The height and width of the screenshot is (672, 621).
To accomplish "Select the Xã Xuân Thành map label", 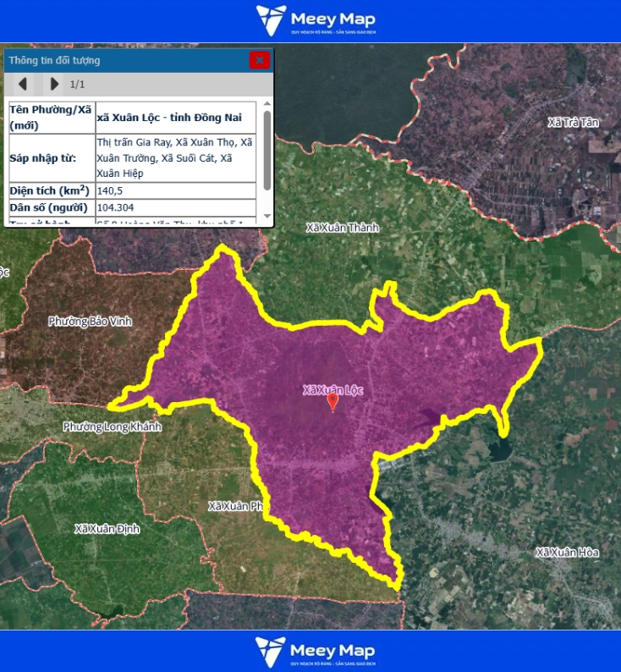I will click(343, 228).
